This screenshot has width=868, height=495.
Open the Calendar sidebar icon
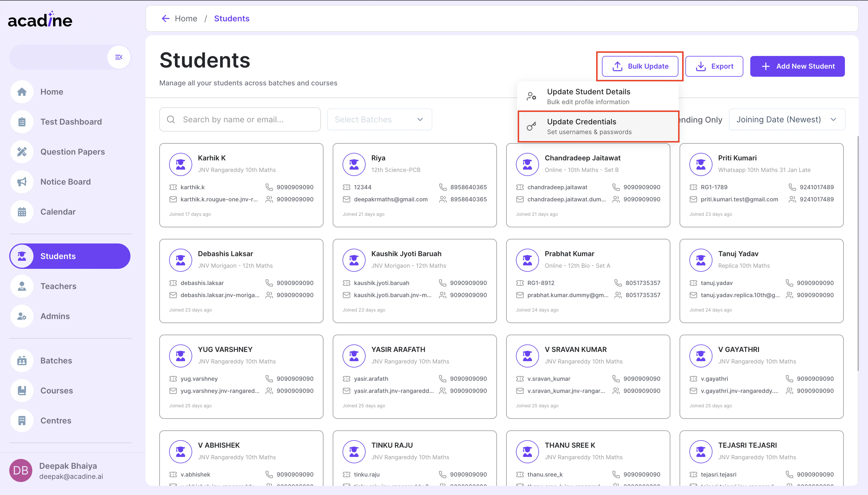[22, 212]
